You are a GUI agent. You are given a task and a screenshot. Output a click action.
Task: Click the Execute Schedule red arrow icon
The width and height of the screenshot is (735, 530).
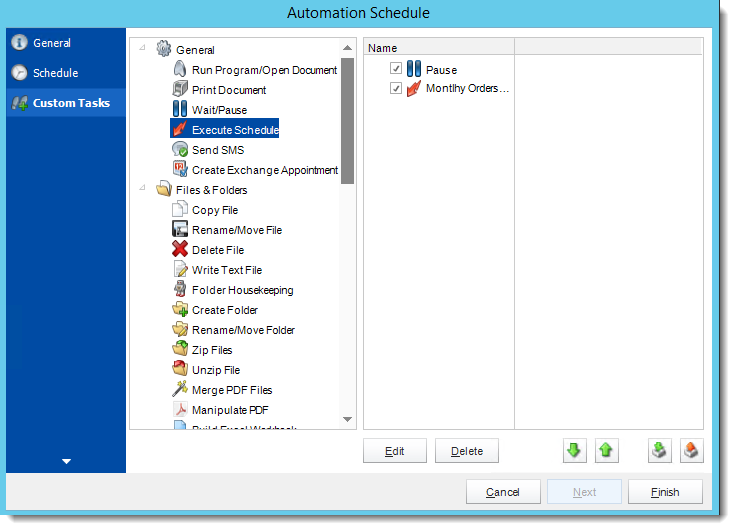coord(180,129)
